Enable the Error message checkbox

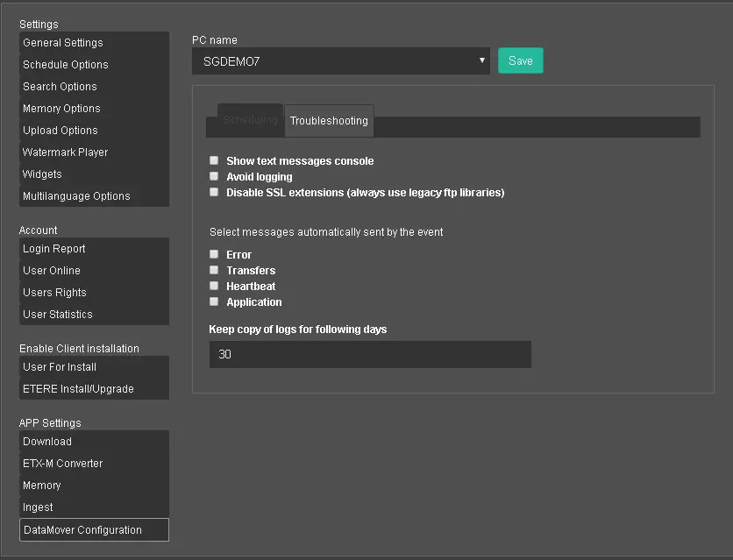(214, 255)
